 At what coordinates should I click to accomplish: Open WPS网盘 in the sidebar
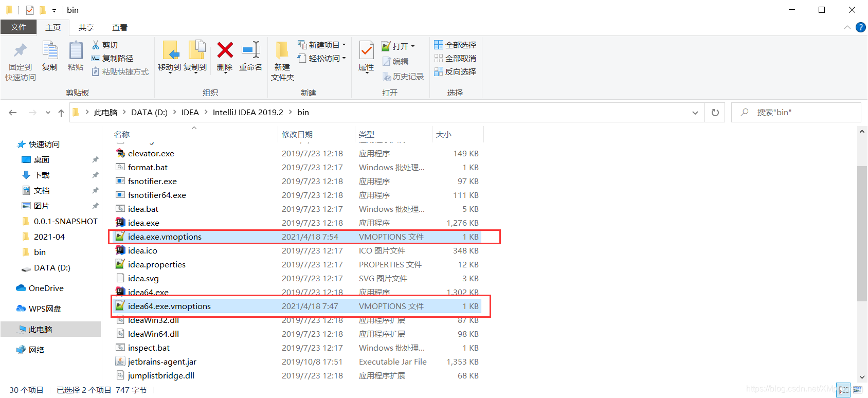[x=45, y=309]
